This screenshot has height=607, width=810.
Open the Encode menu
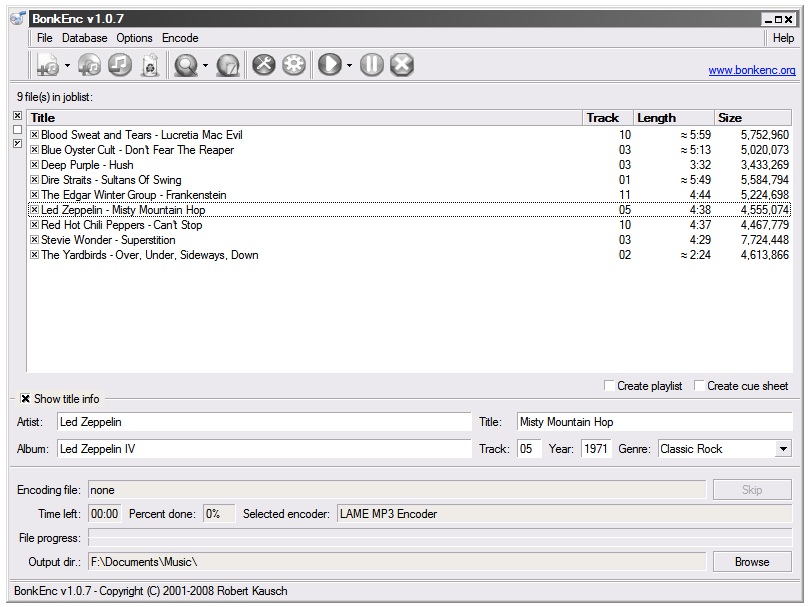180,38
